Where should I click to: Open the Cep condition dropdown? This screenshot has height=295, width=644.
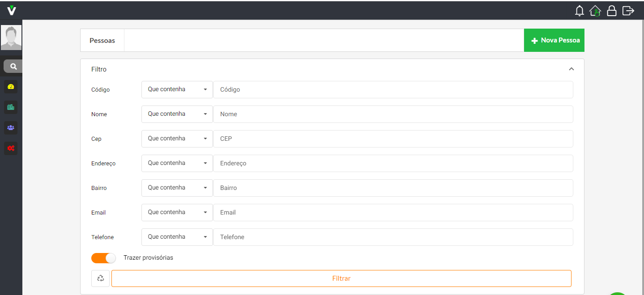(177, 139)
